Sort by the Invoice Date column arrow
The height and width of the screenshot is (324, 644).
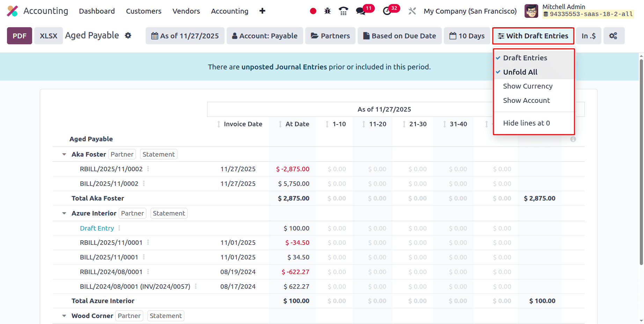pos(219,124)
